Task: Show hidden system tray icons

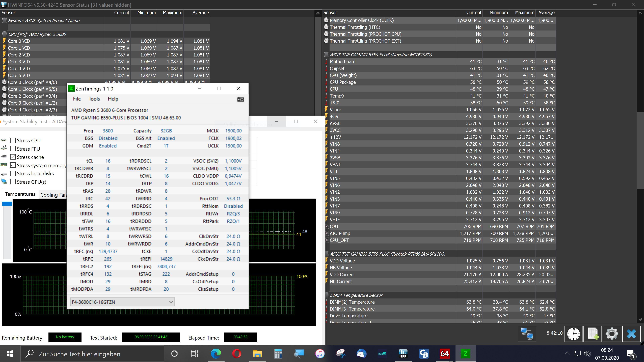Action: point(567,353)
